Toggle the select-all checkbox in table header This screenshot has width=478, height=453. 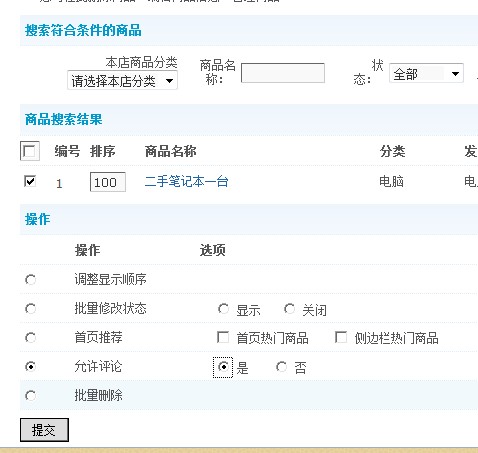click(x=30, y=151)
